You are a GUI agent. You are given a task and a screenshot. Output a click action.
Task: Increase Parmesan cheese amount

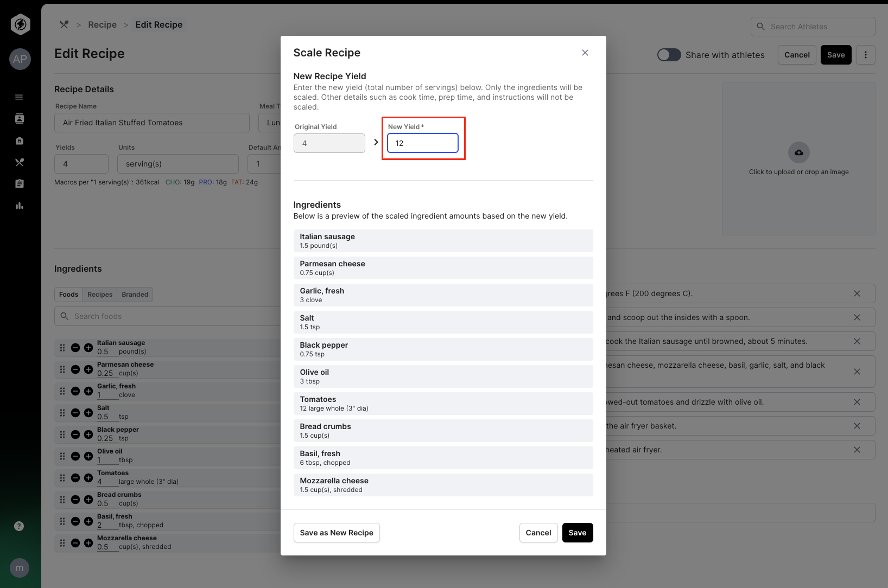click(x=88, y=369)
